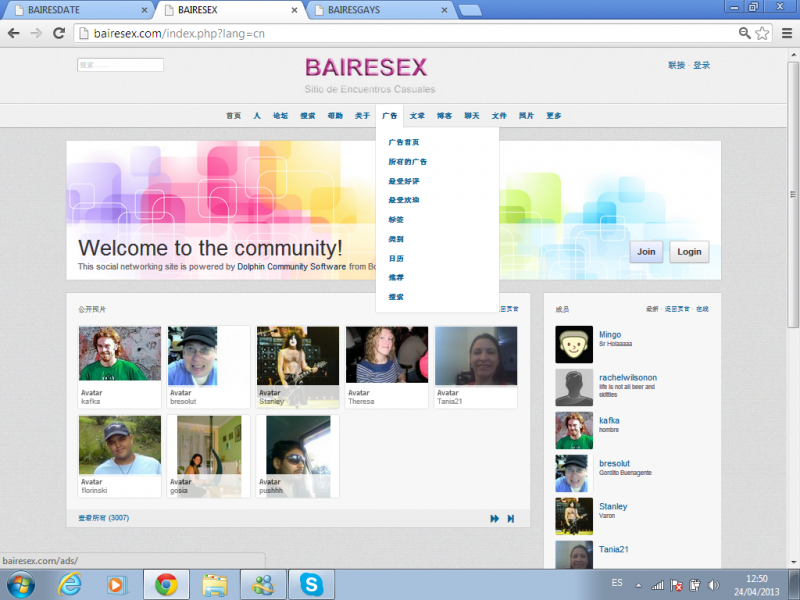Screen dimensions: 800x600
Task: Click the volume speaker tray icon
Action: pyautogui.click(x=713, y=585)
